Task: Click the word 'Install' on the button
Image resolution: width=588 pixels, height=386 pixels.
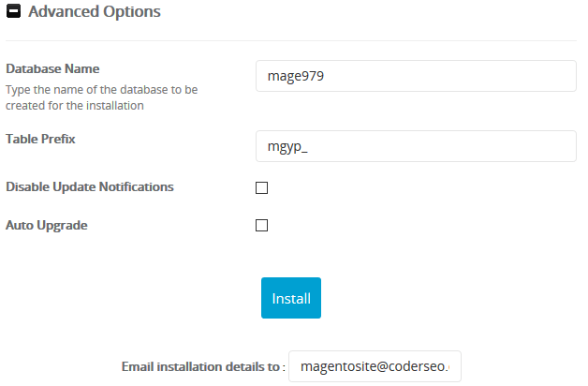Action: point(291,299)
